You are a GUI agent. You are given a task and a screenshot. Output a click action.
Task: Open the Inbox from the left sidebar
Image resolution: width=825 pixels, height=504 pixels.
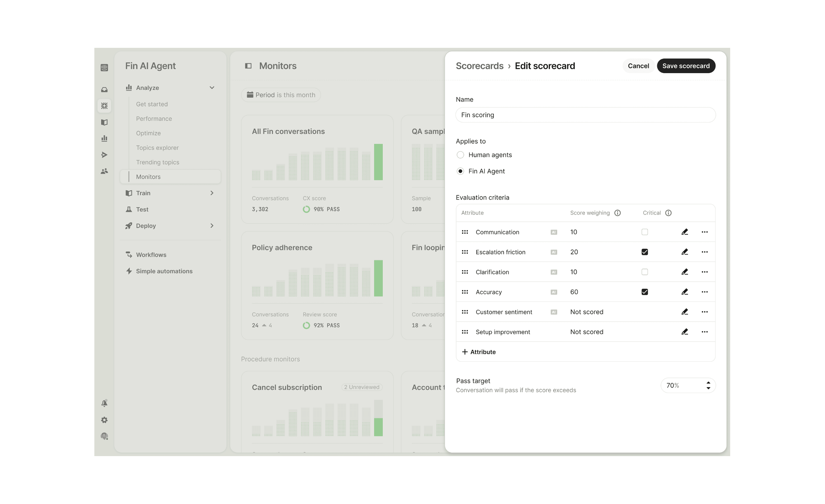[x=105, y=89]
